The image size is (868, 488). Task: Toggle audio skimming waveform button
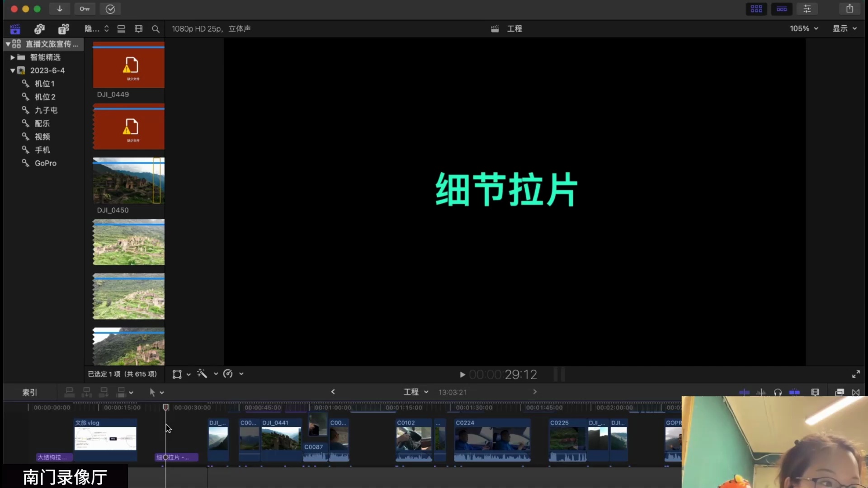[x=761, y=392]
